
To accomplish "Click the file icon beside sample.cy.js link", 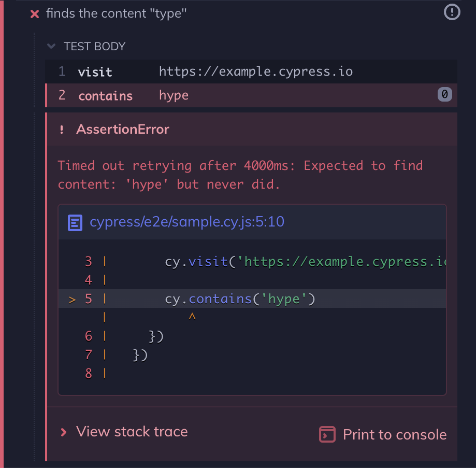I will [75, 222].
